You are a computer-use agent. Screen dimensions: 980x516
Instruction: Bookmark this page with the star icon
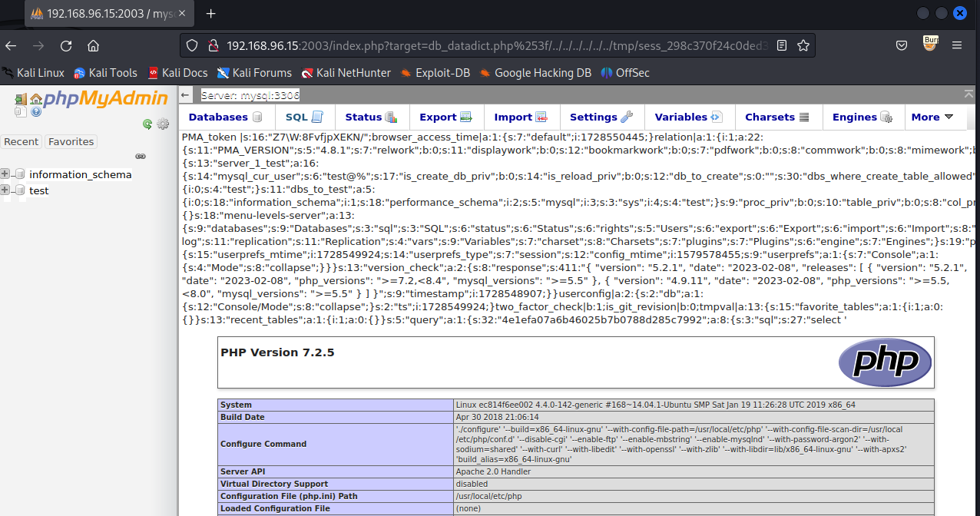803,45
